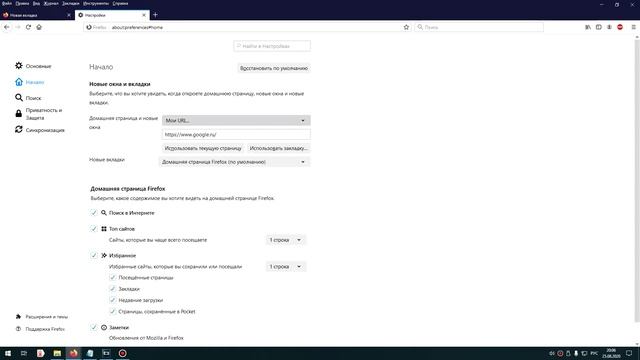This screenshot has height=360, width=640.
Task: Open the Инструменты menu
Action: (96, 3)
